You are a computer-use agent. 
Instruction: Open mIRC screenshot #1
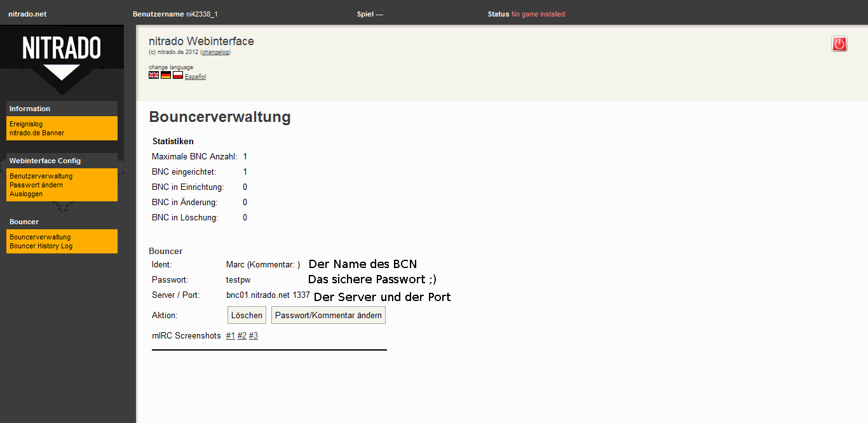[x=231, y=335]
